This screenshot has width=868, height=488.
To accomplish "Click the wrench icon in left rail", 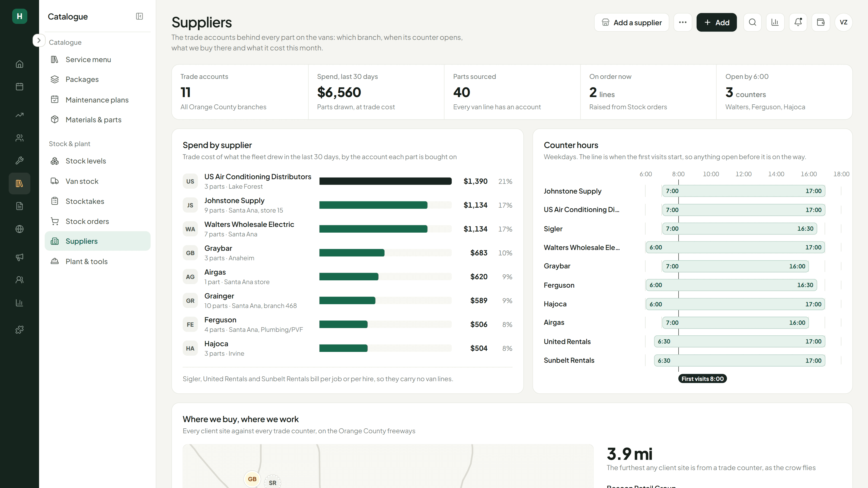I will point(20,160).
